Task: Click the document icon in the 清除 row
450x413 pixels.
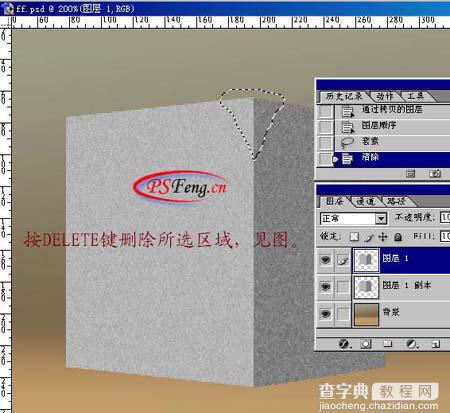Action: click(x=347, y=159)
